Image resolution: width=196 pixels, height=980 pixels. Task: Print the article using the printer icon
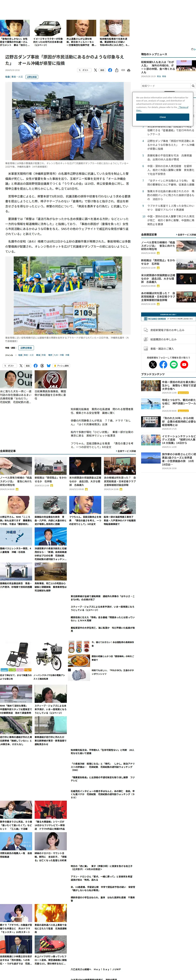129,70
